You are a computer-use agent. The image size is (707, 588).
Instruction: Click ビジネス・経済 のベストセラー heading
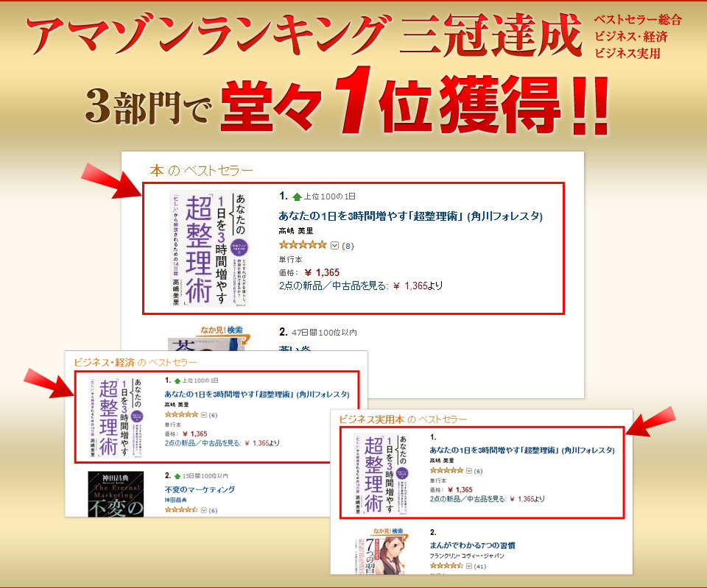136,363
